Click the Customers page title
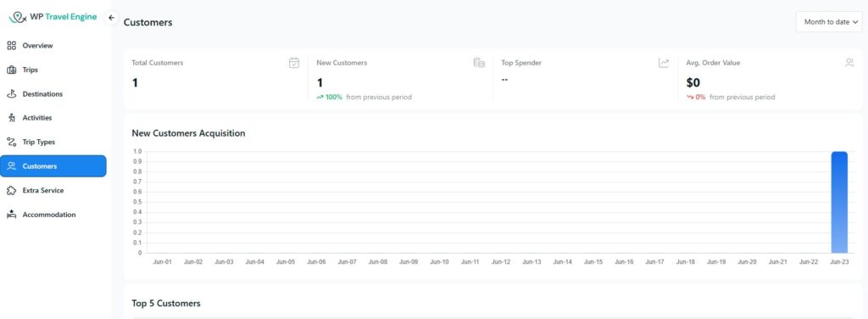The width and height of the screenshot is (868, 319). tap(147, 23)
